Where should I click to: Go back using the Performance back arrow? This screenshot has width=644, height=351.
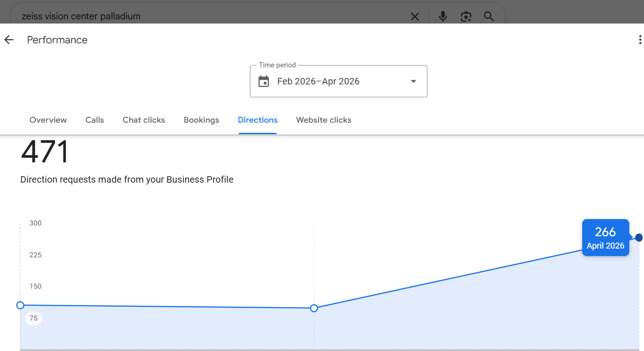[x=9, y=40]
